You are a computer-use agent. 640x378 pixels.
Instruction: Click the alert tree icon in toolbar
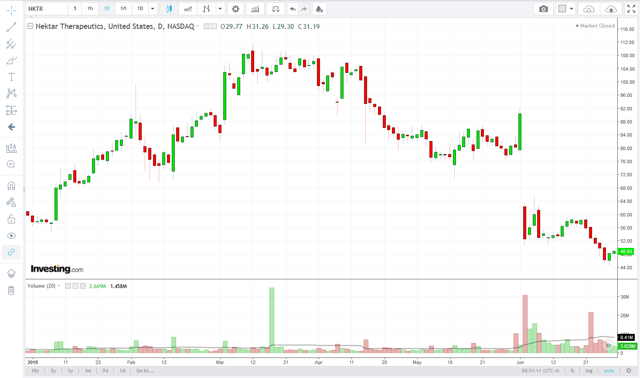coord(319,9)
